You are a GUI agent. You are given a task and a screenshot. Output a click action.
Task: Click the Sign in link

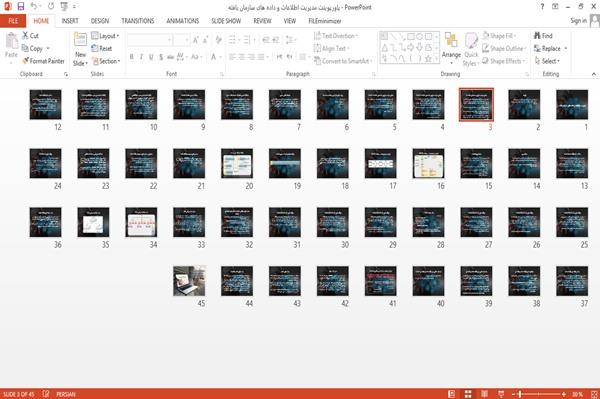coord(578,21)
